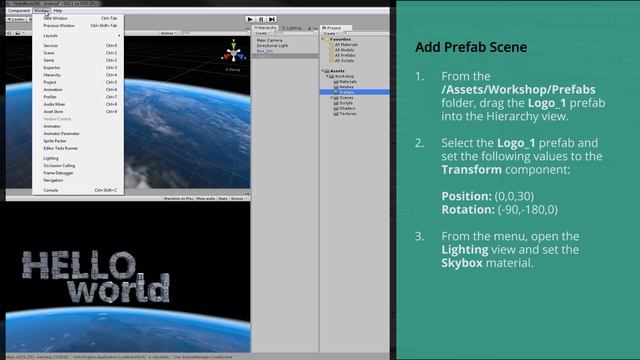The image size is (640, 360).
Task: Open Sprite Packer from the menu
Action: [x=78, y=141]
